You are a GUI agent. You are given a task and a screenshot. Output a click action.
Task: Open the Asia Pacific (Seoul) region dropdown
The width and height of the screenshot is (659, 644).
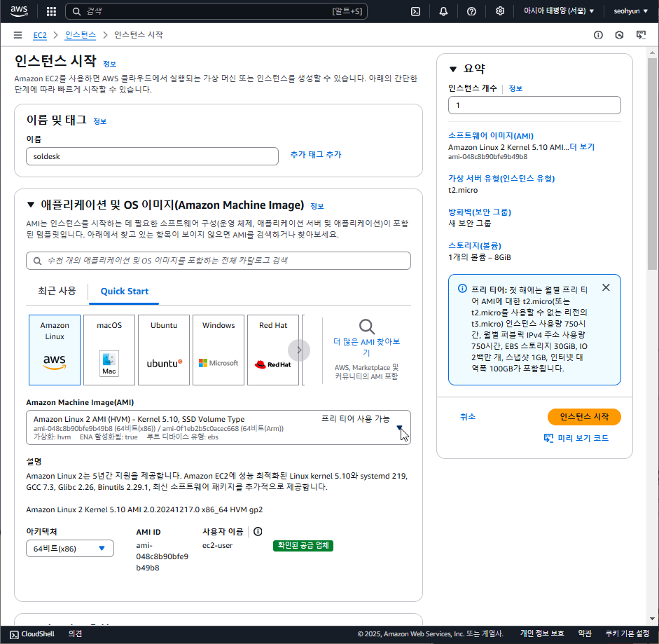pyautogui.click(x=559, y=11)
